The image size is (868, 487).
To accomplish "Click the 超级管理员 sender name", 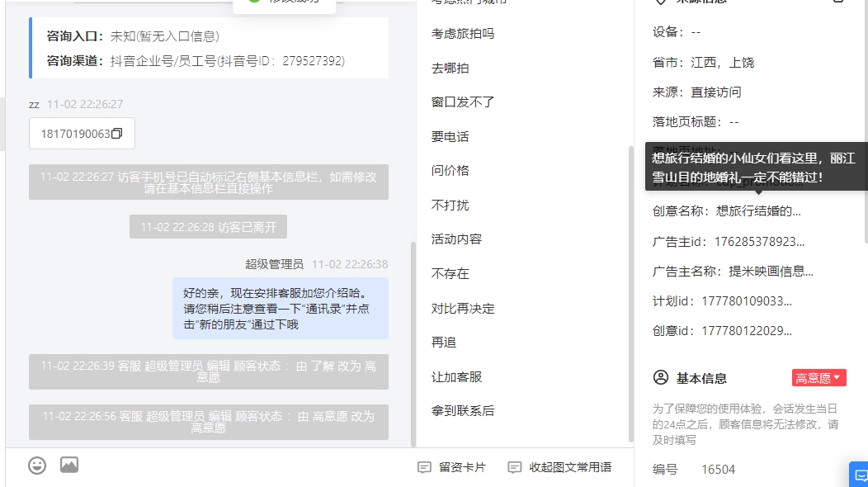I will click(x=275, y=264).
